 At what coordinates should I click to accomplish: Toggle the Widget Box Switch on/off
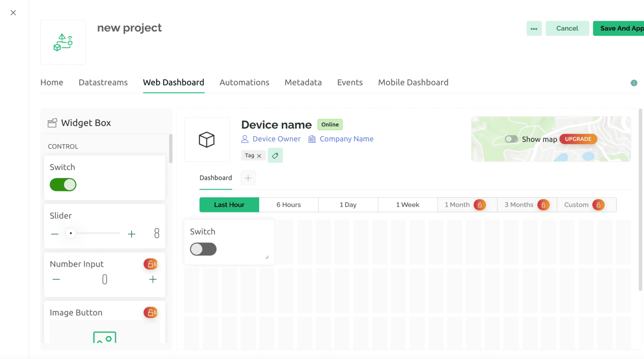(63, 185)
